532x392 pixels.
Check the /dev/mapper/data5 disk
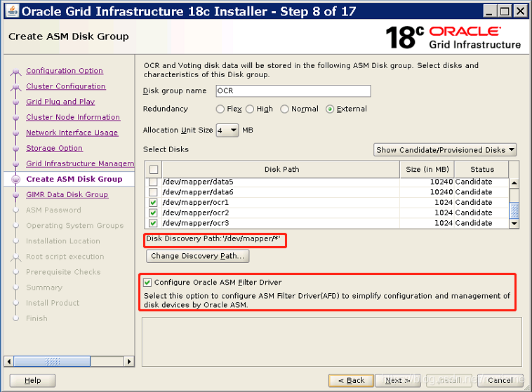(153, 182)
